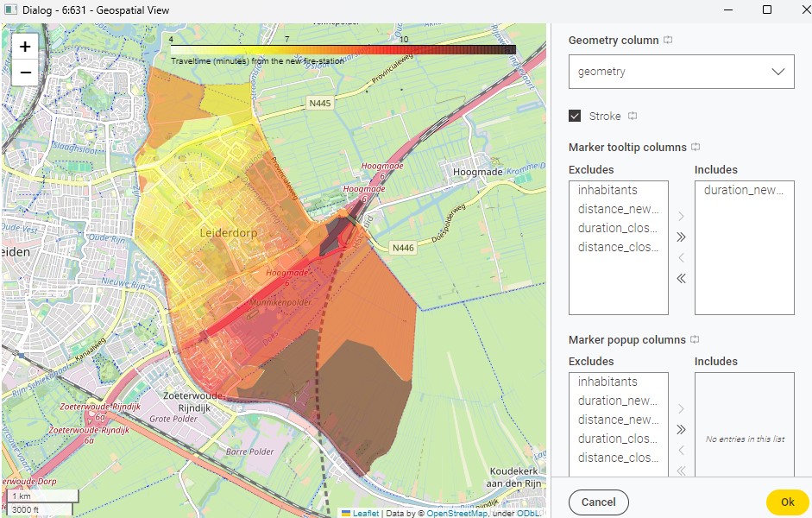This screenshot has width=812, height=518.
Task: Move all tooltip columns back to Excludes
Action: [681, 278]
